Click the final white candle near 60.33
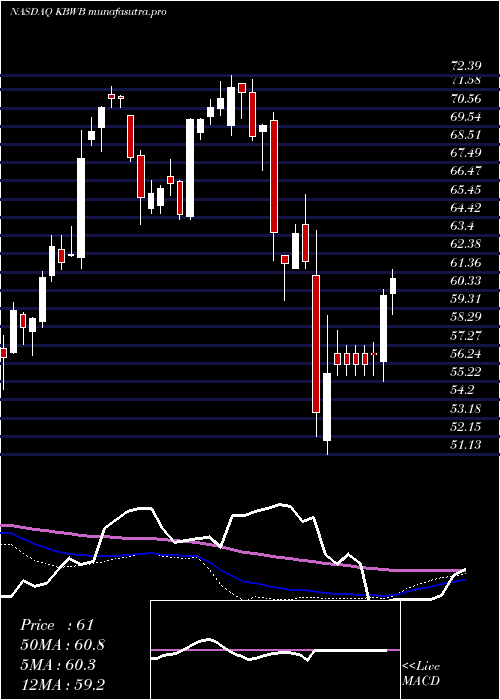The height and width of the screenshot is (700, 500). (393, 286)
